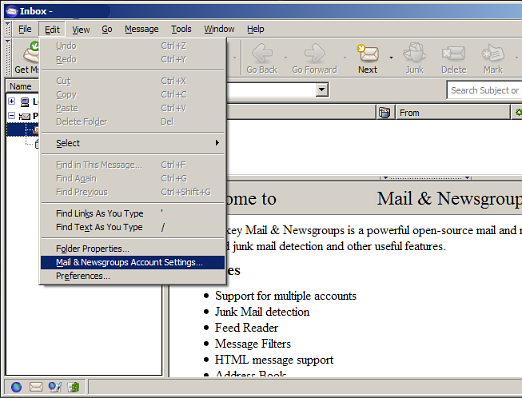Choose Preferences from the Edit menu
522x398 pixels.
(132, 276)
